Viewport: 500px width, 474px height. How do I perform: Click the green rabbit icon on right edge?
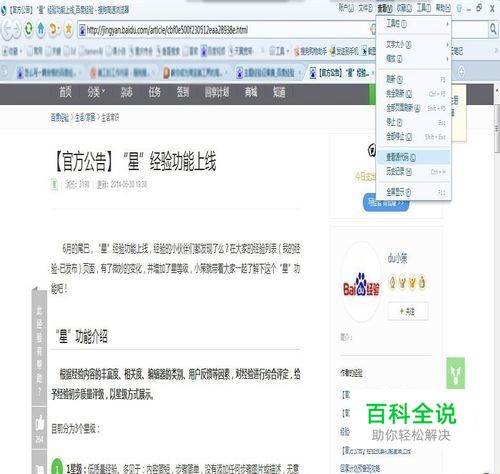click(x=456, y=373)
